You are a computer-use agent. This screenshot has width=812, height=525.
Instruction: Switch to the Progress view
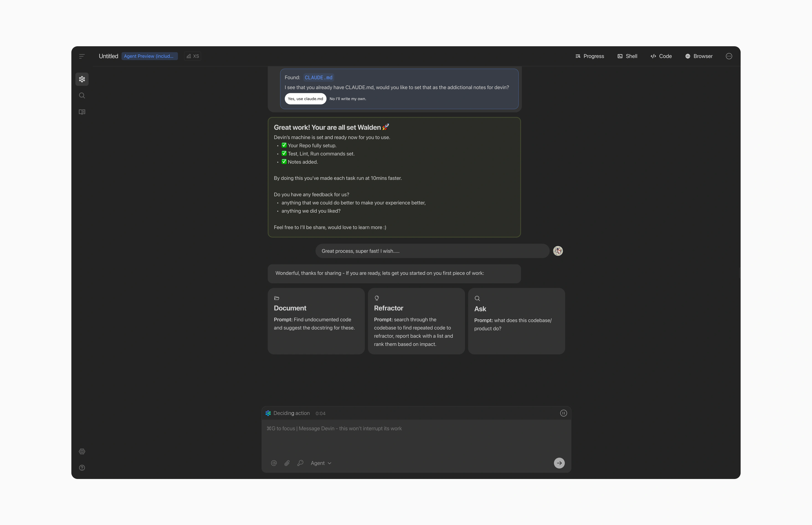point(590,56)
